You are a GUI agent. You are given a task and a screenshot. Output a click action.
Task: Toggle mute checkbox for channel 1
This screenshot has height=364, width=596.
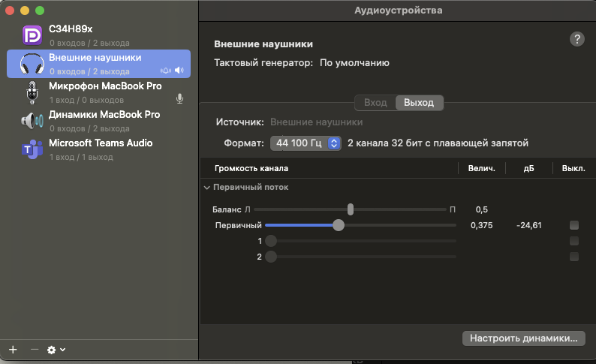pos(574,241)
